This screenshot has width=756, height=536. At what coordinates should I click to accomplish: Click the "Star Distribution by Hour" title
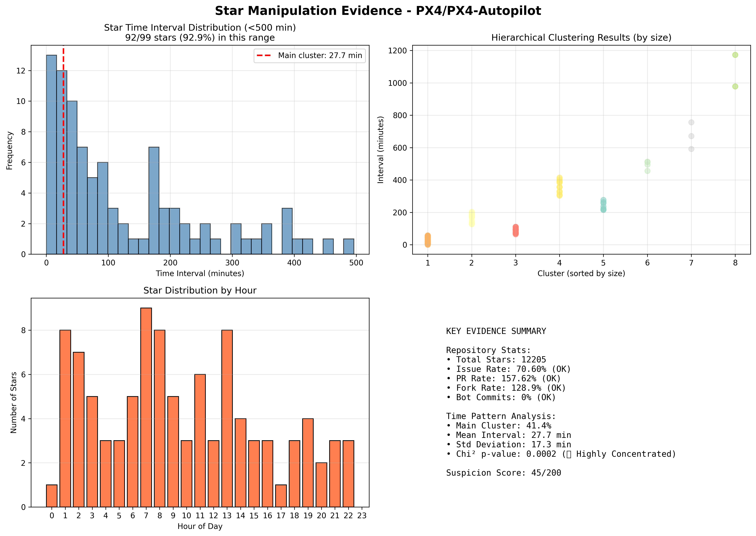[x=200, y=290]
